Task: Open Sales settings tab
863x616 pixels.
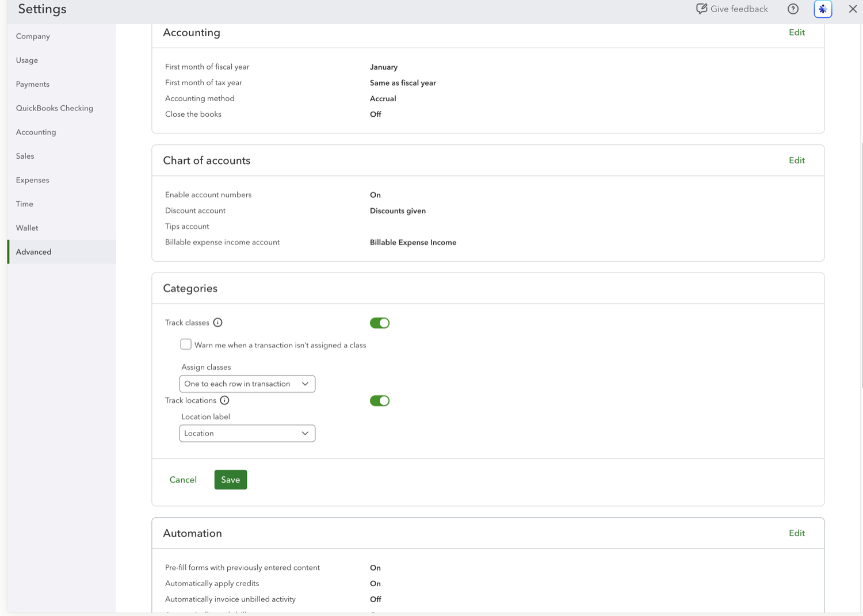Action: pyautogui.click(x=62, y=156)
